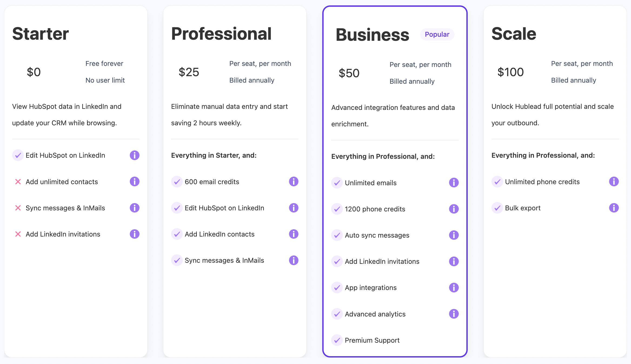Open info icon for Add unlimited contacts
The height and width of the screenshot is (364, 631).
(134, 181)
